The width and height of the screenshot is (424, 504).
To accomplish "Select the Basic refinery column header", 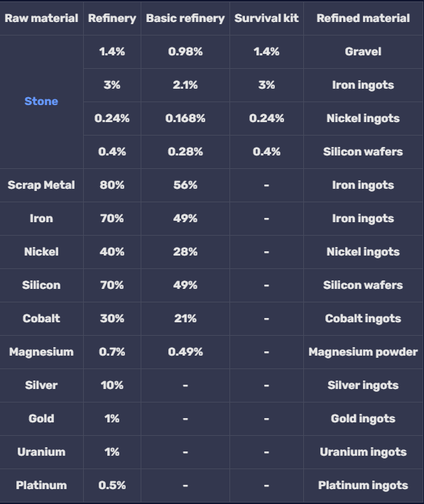I will (x=185, y=18).
